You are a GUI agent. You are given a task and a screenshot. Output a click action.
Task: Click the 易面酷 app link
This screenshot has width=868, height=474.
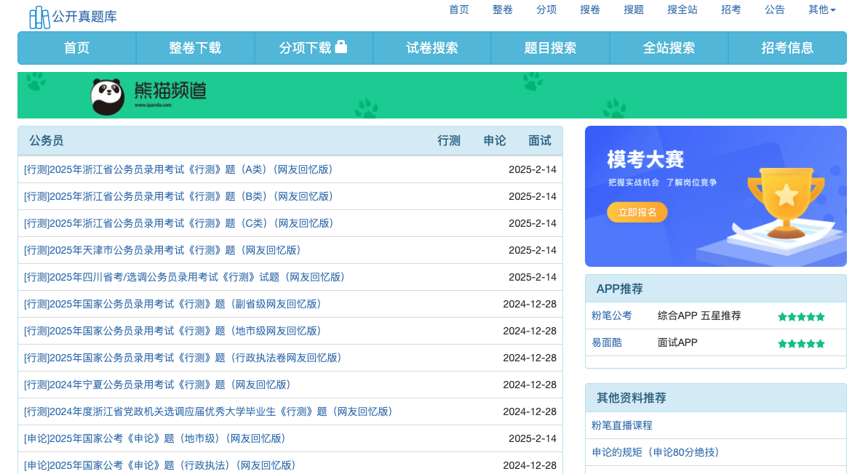click(x=607, y=342)
